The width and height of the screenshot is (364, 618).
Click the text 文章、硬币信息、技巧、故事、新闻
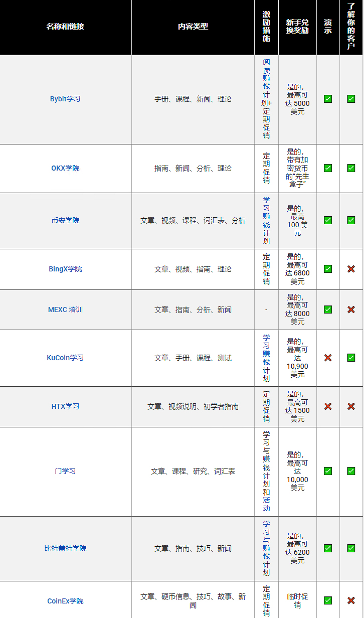pyautogui.click(x=193, y=601)
